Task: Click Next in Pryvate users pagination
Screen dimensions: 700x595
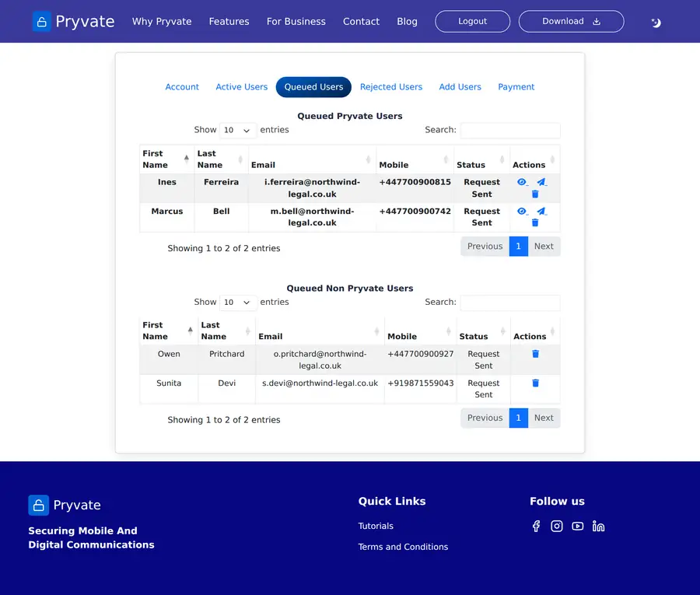Action: [544, 247]
